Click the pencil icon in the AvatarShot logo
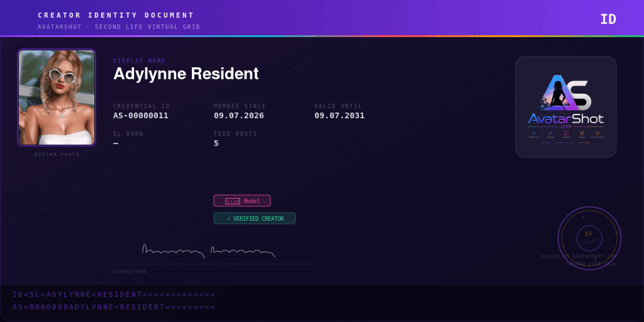Screen dimensions: 644x322 tap(550, 133)
